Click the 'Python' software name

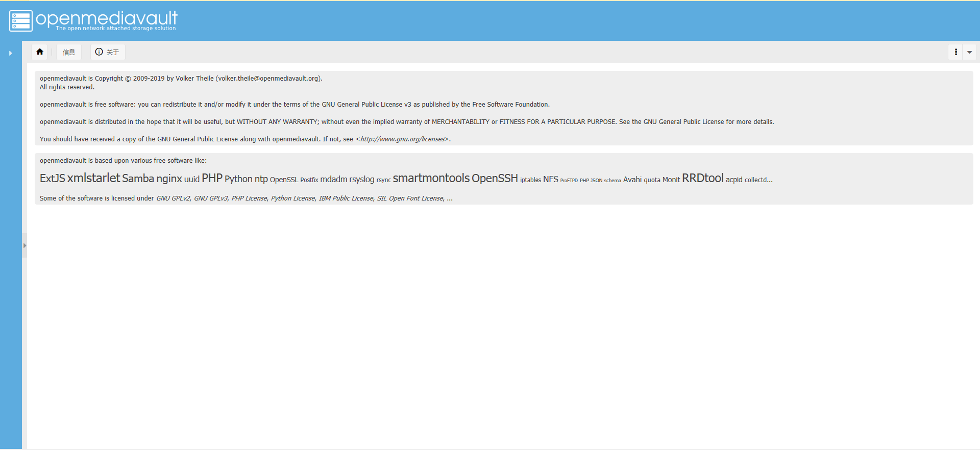tap(238, 179)
